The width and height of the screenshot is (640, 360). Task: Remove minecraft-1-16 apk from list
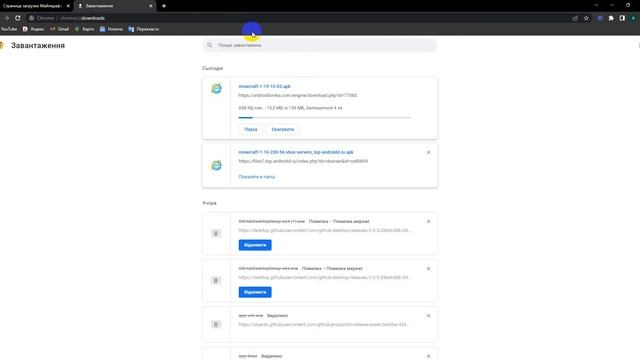click(429, 152)
